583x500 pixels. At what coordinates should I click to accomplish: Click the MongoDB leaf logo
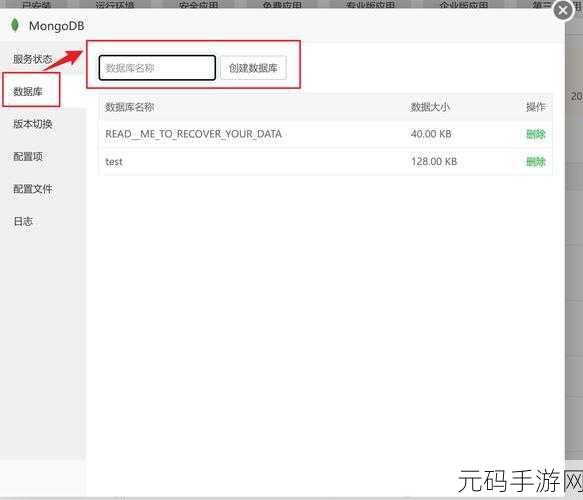click(x=15, y=25)
